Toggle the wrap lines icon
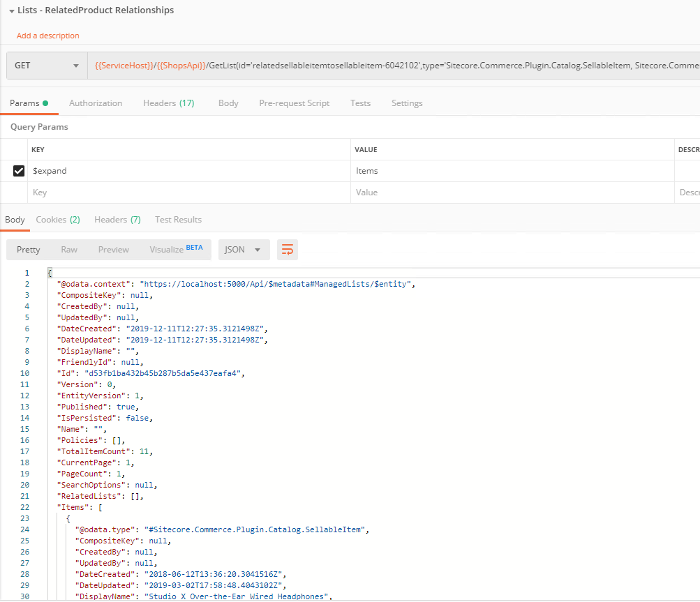 288,250
